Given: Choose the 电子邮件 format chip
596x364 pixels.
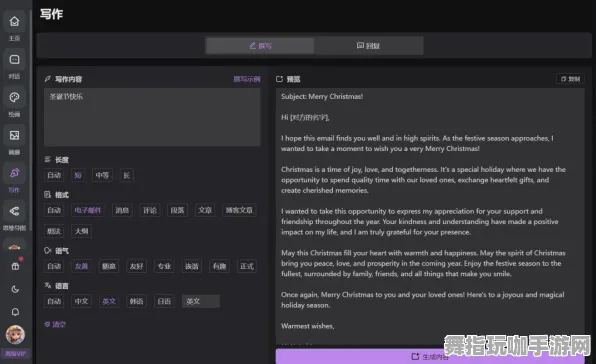Looking at the screenshot, I should 88,210.
